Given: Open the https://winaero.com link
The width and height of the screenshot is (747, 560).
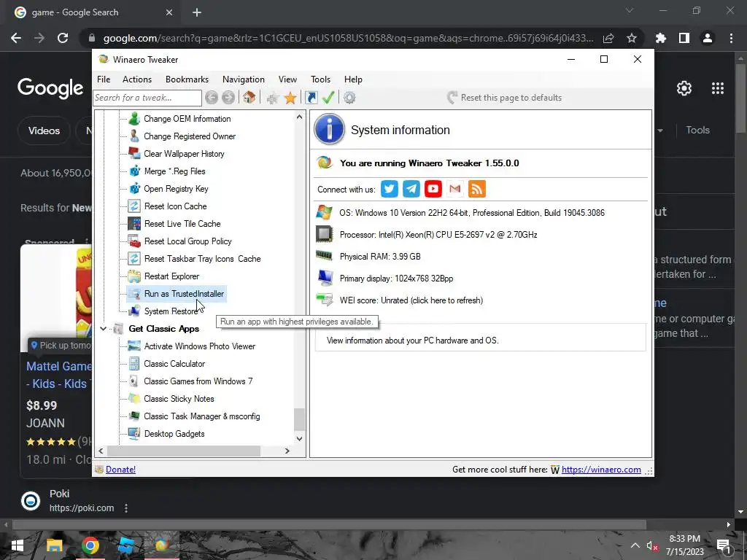Looking at the screenshot, I should tap(601, 470).
